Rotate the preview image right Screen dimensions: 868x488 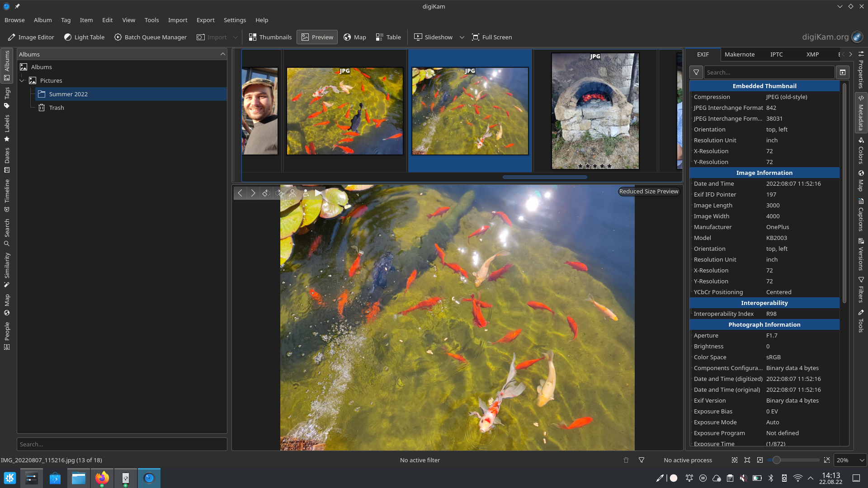[x=279, y=193]
